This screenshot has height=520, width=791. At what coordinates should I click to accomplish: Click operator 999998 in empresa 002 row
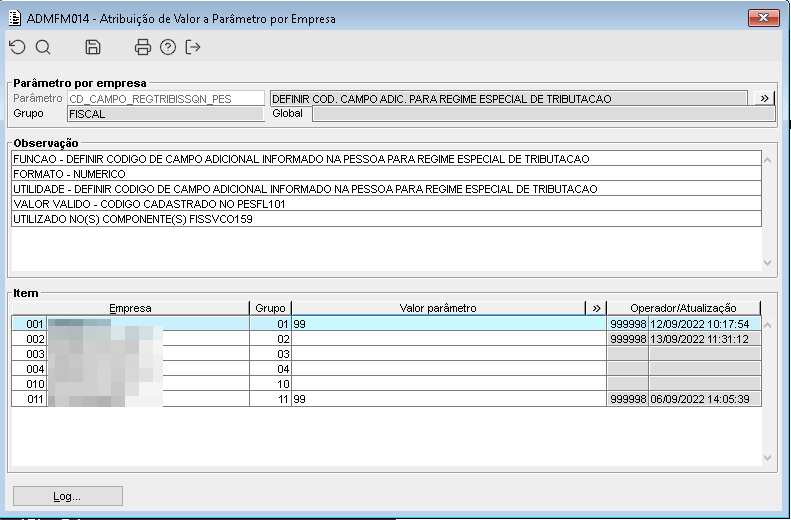point(628,339)
